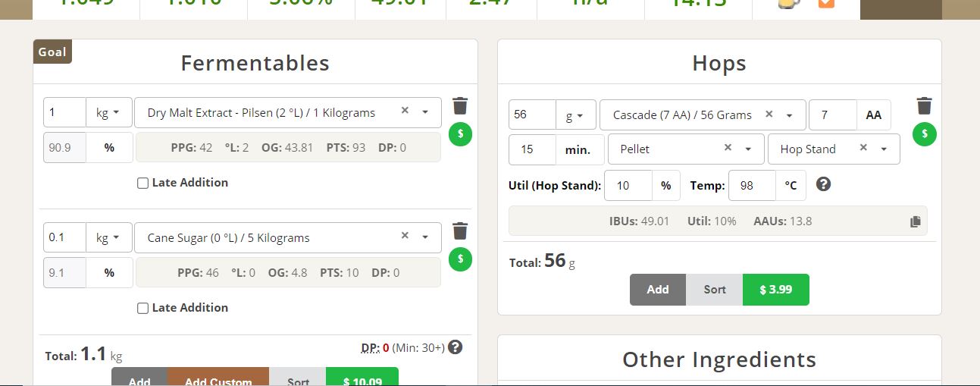Image resolution: width=980 pixels, height=386 pixels.
Task: Copy the hop IBU row using copy icon
Action: tap(916, 222)
